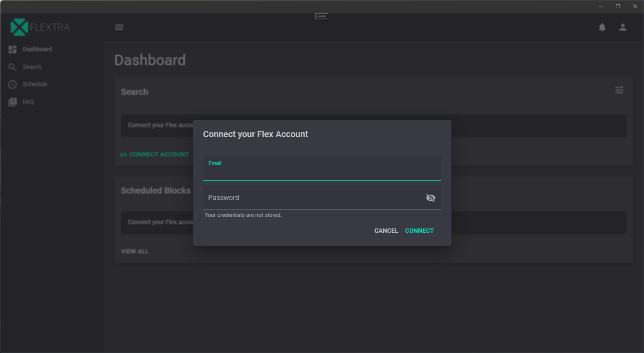Viewport: 644px width, 353px height.
Task: Click the Schedule clock icon
Action: click(12, 84)
